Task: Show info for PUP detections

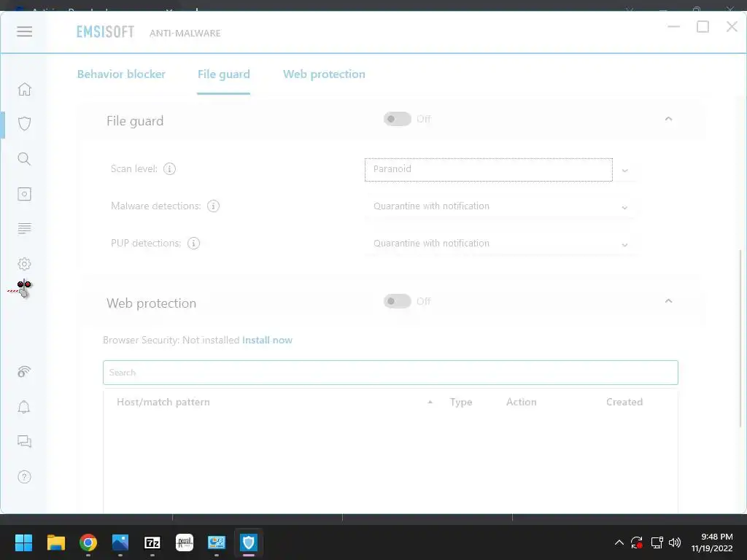Action: [193, 243]
